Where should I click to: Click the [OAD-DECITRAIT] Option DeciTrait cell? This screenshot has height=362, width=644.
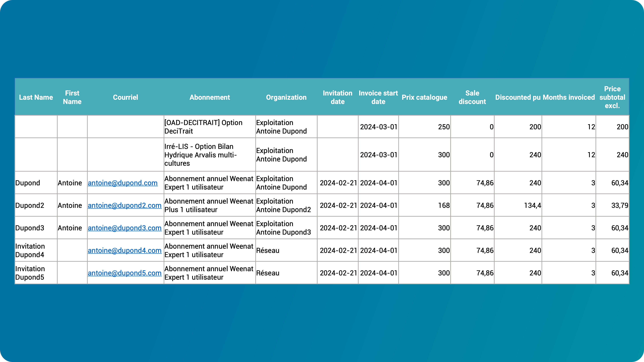click(209, 127)
